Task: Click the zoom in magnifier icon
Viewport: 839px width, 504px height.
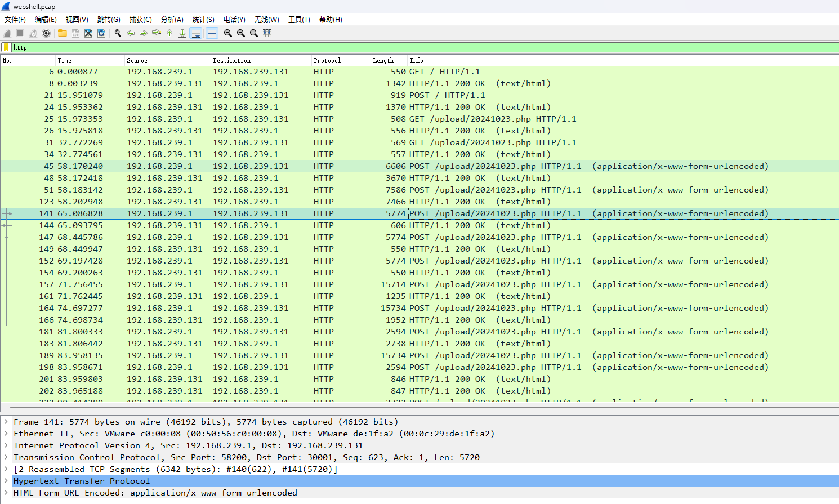Action: click(x=228, y=33)
